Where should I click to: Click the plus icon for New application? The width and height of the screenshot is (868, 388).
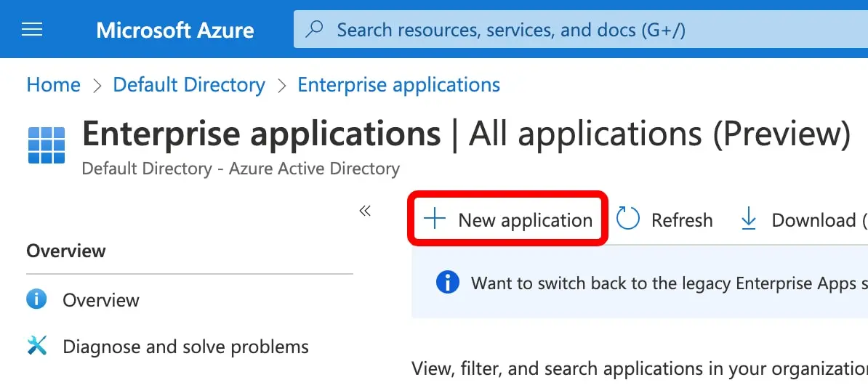click(x=435, y=219)
